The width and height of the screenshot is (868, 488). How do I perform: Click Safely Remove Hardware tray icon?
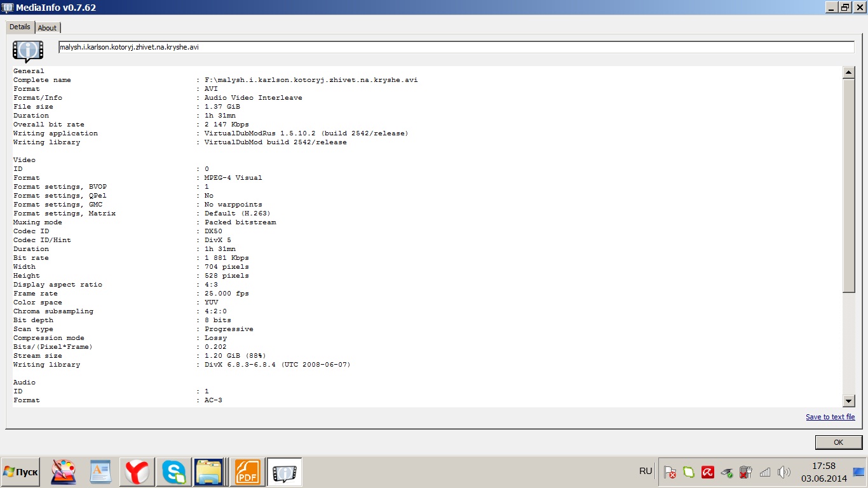click(727, 472)
